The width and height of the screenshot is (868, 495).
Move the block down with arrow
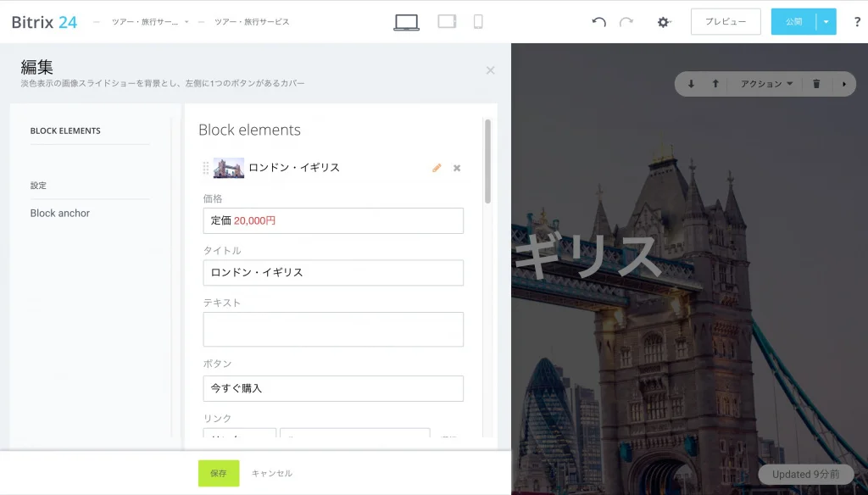point(691,84)
